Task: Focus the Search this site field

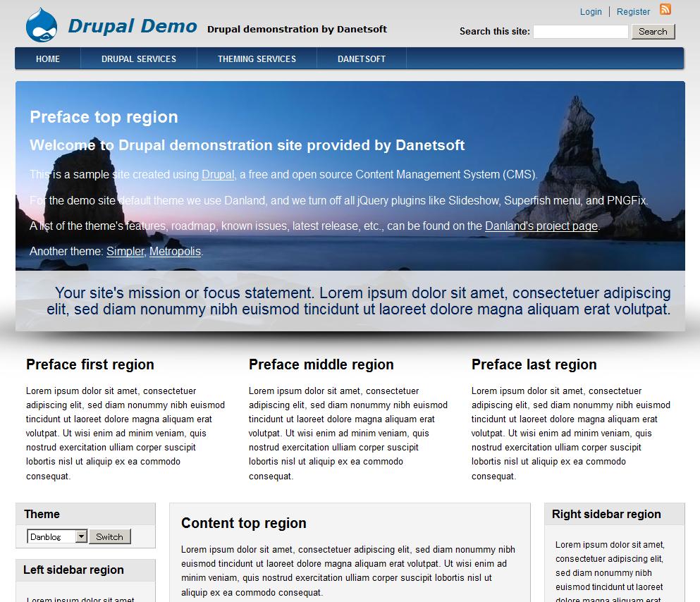Action: (580, 32)
